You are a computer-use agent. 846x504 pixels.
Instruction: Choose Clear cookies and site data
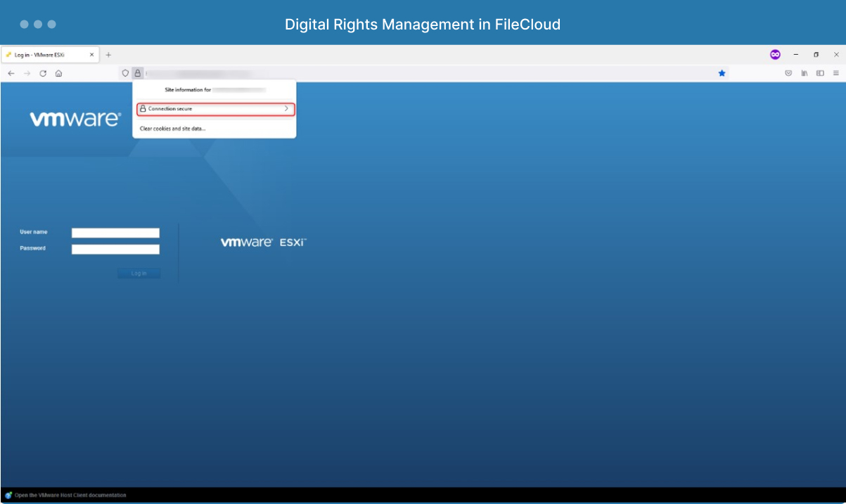tap(172, 129)
